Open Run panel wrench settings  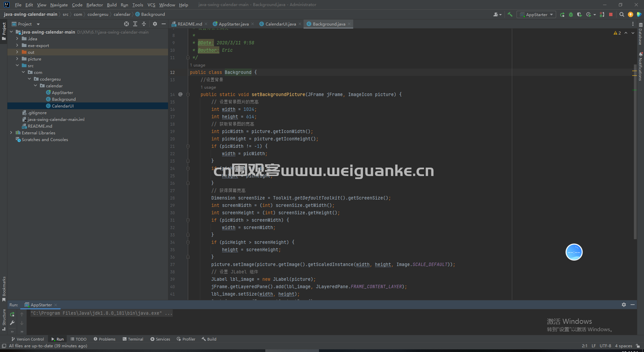pos(12,323)
